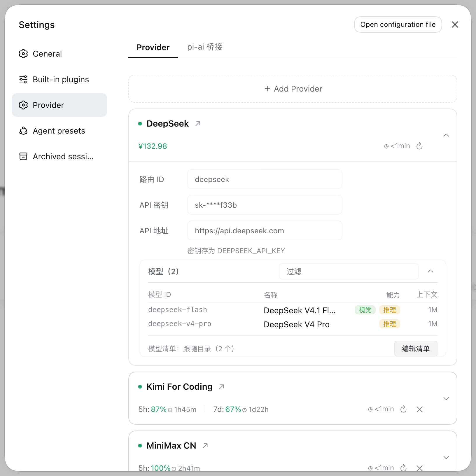Click the Kimi For Coding title

pos(179,387)
